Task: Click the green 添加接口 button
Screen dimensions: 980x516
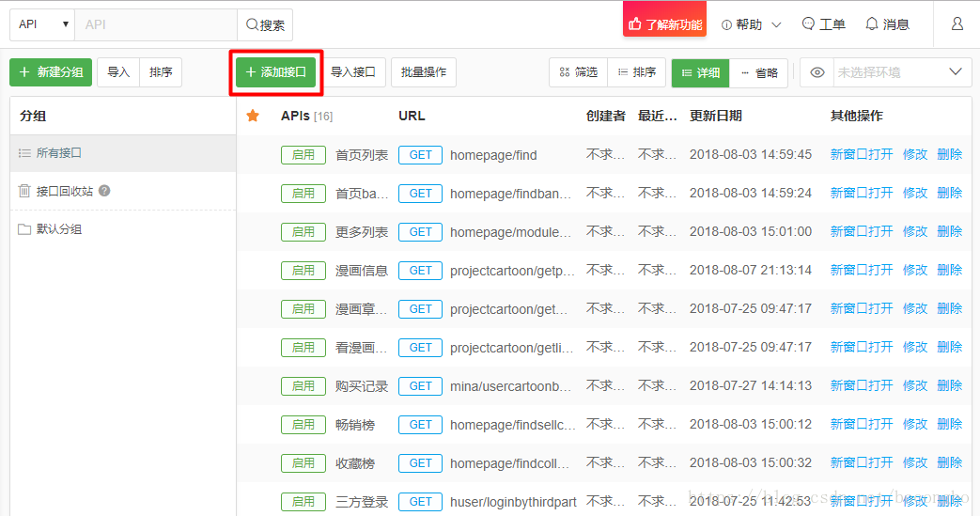Action: pyautogui.click(x=275, y=72)
